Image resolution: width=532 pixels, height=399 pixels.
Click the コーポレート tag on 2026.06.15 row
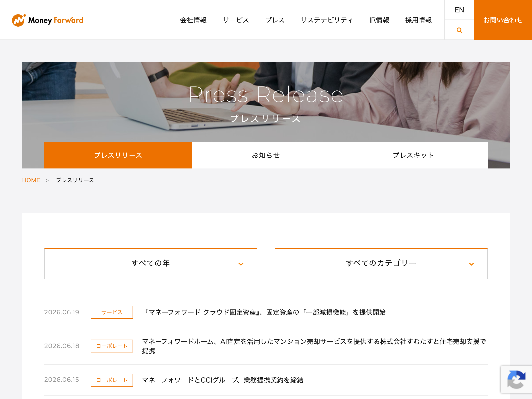pyautogui.click(x=112, y=380)
